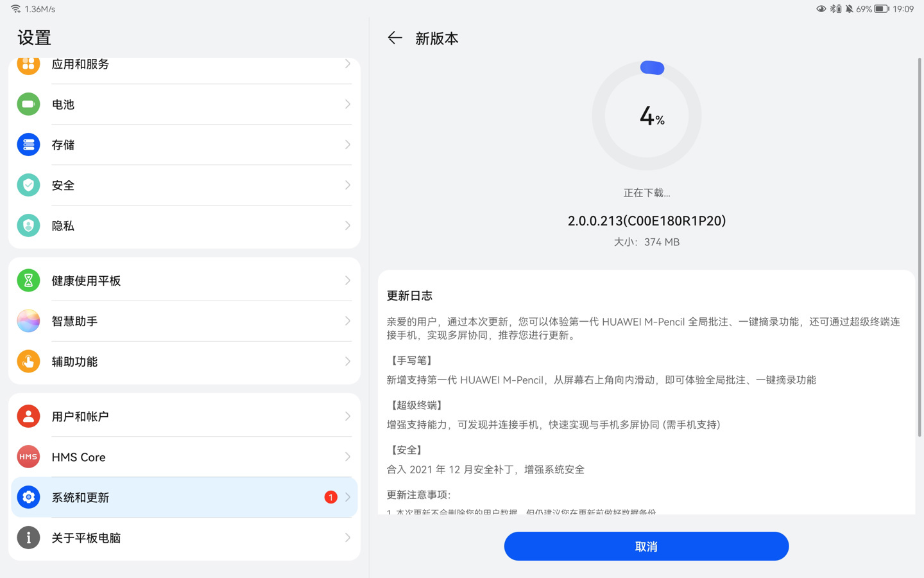Select 系统和更新 in settings list
Image resolution: width=924 pixels, height=578 pixels.
click(184, 497)
